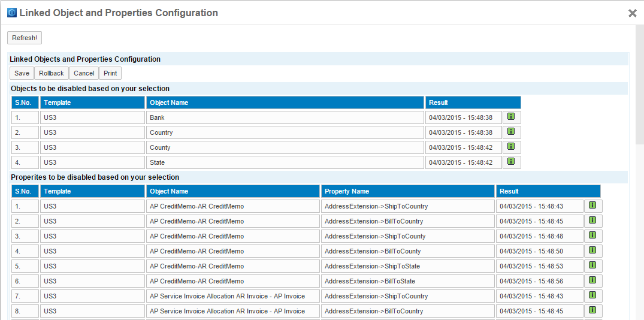
Task: Click the info icon for County object row
Action: click(x=511, y=147)
